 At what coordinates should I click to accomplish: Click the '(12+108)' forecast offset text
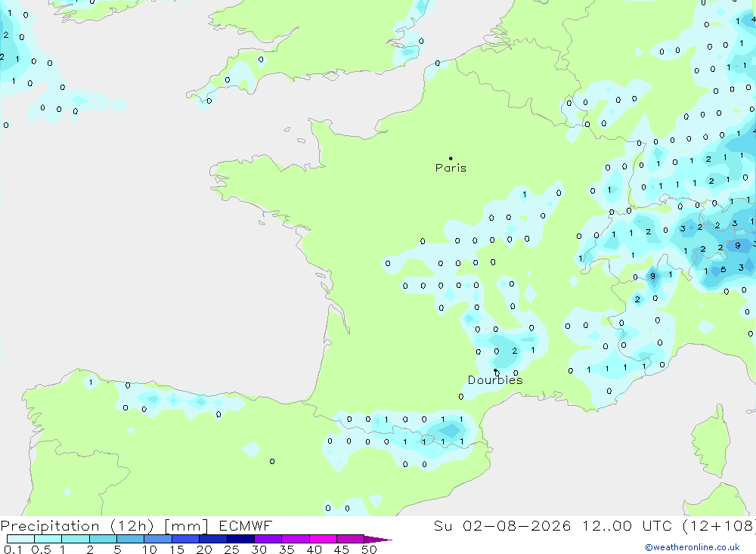tap(719, 526)
